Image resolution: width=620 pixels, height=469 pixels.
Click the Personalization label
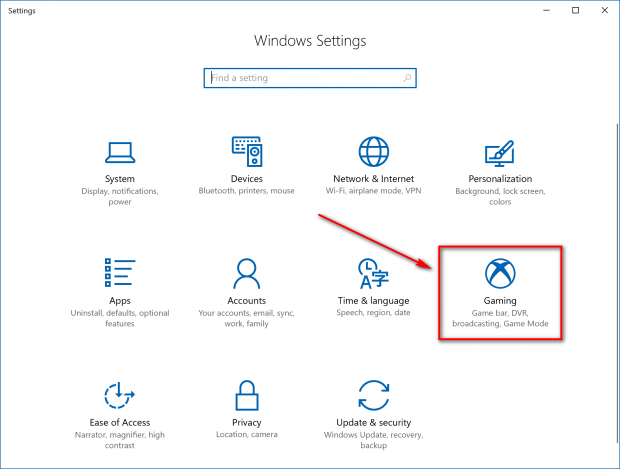(x=500, y=179)
